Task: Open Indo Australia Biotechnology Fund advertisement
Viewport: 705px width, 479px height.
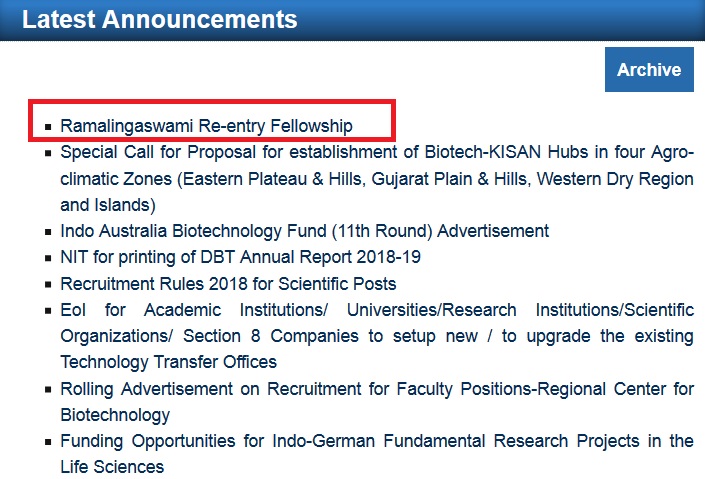Action: (x=304, y=231)
